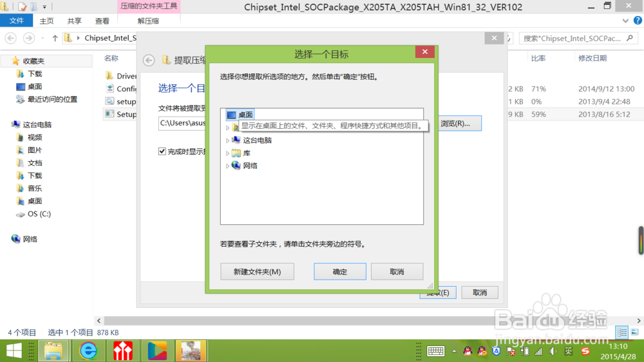Open the 视频 folder in sidebar
The height and width of the screenshot is (362, 644).
point(35,137)
